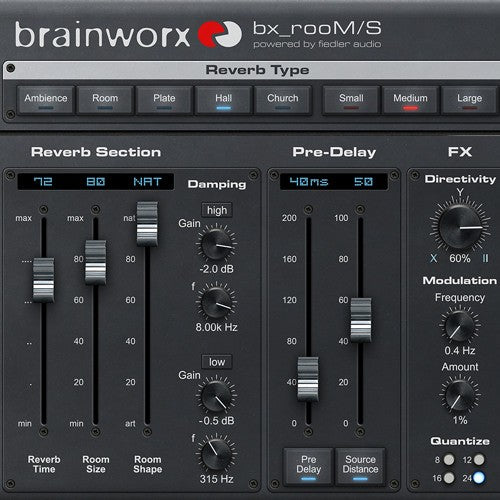Click the Y directivity symbol
Image resolution: width=500 pixels, height=500 pixels.
460,192
